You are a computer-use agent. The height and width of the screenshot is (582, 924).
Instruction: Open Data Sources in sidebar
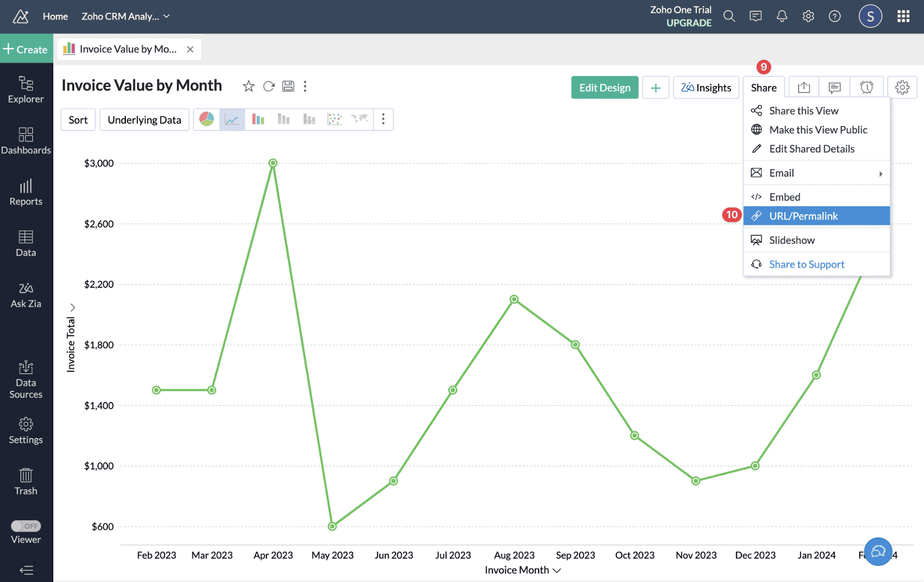pyautogui.click(x=26, y=379)
